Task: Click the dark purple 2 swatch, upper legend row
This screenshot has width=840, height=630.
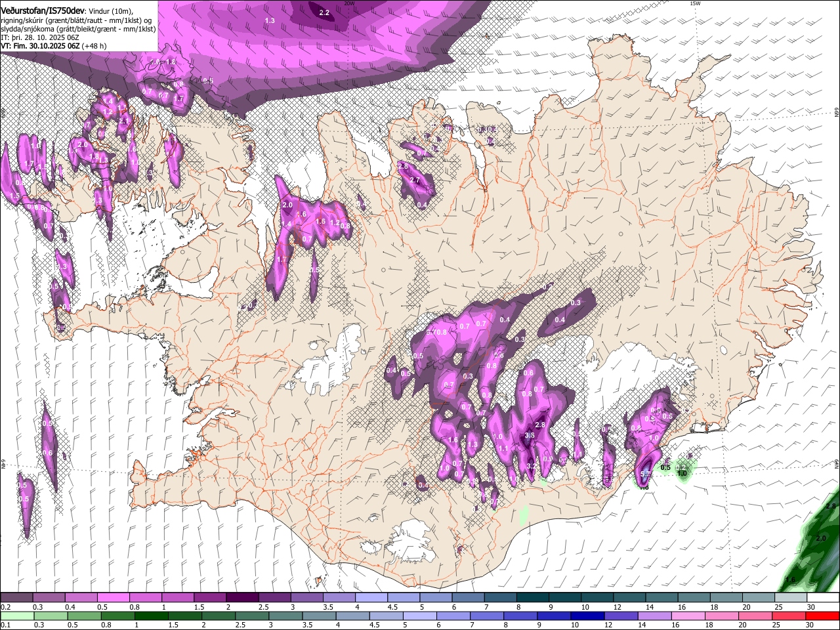Action: click(x=242, y=598)
